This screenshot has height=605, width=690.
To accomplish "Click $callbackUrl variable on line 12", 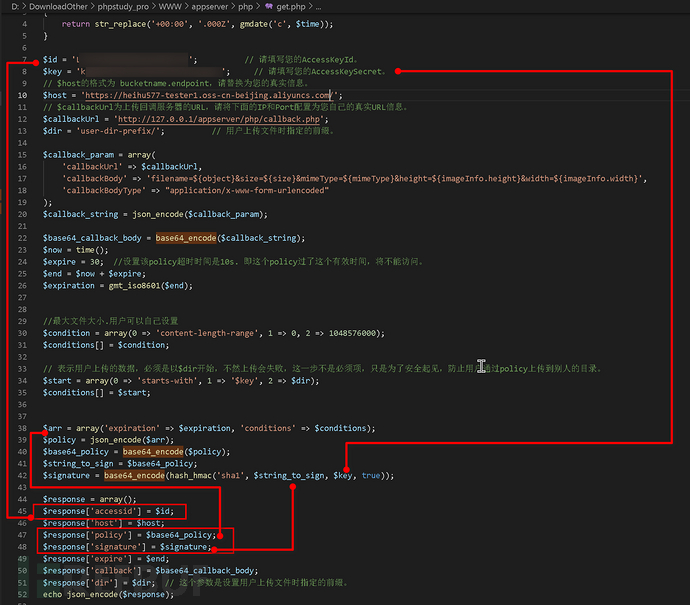I will (x=71, y=119).
